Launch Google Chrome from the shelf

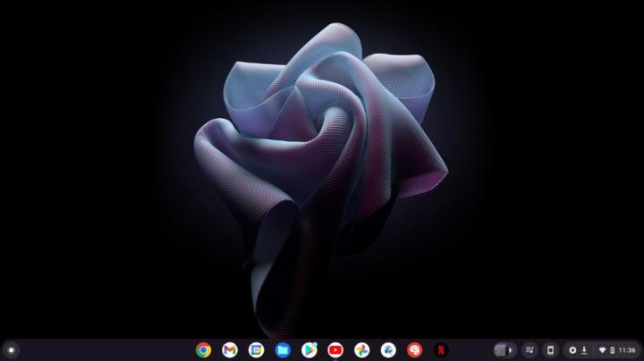(203, 350)
